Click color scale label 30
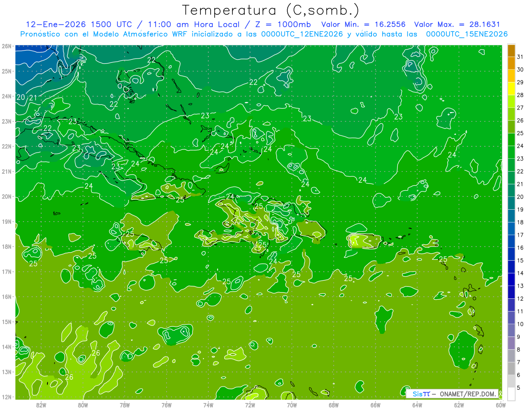The image size is (532, 411). coord(520,70)
